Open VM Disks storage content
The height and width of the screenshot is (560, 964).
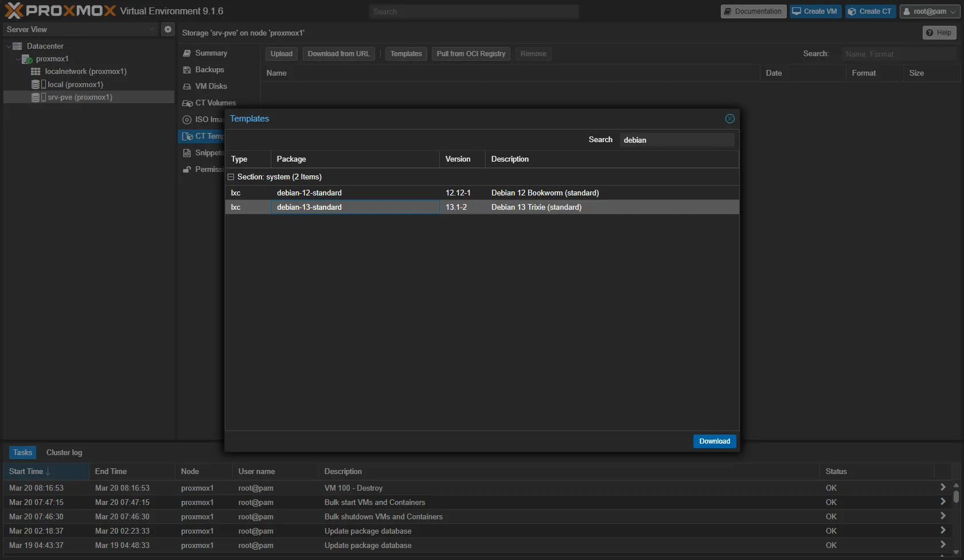coord(210,87)
